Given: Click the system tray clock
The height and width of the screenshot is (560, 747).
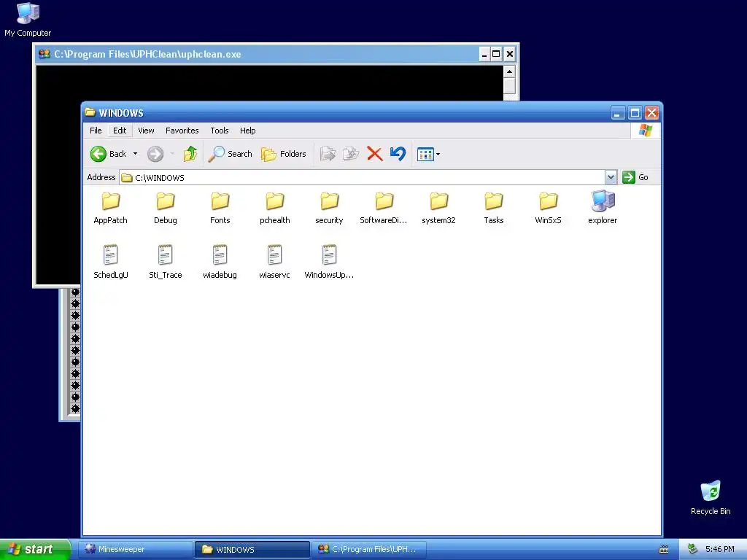Looking at the screenshot, I should [719, 549].
